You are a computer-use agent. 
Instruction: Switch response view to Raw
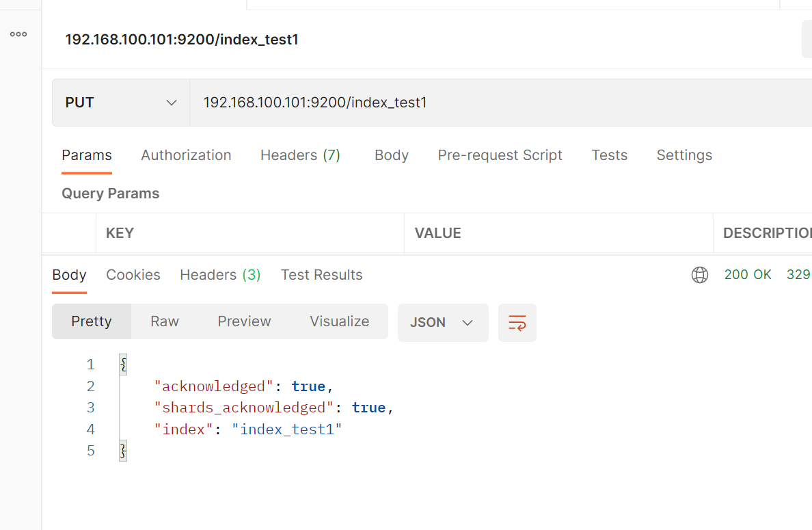tap(165, 321)
